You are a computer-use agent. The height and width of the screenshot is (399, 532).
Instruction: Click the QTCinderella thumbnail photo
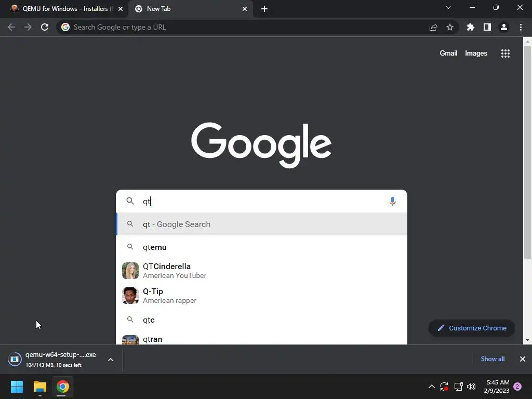130,271
